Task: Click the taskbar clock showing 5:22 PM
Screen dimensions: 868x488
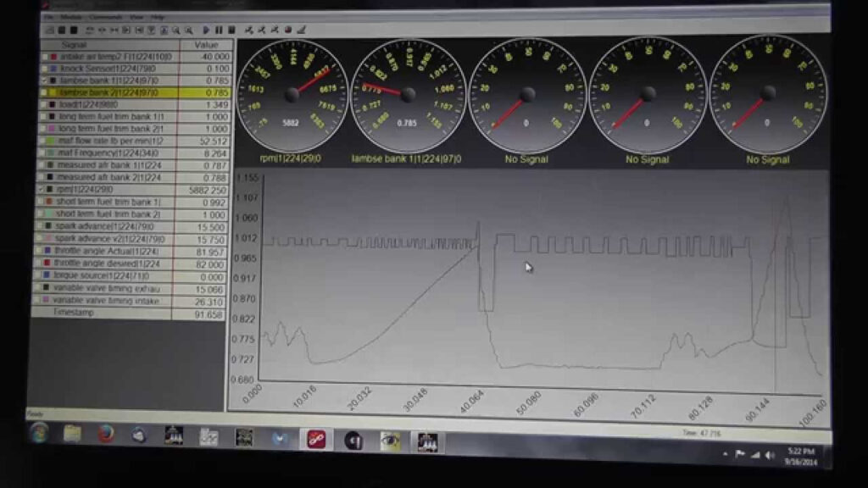Action: click(x=801, y=457)
